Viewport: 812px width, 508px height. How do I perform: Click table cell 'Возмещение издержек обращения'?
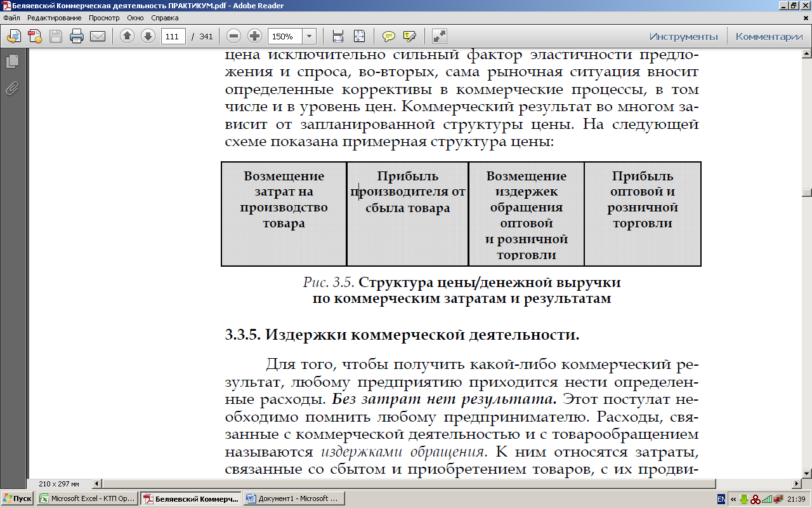[527, 213]
